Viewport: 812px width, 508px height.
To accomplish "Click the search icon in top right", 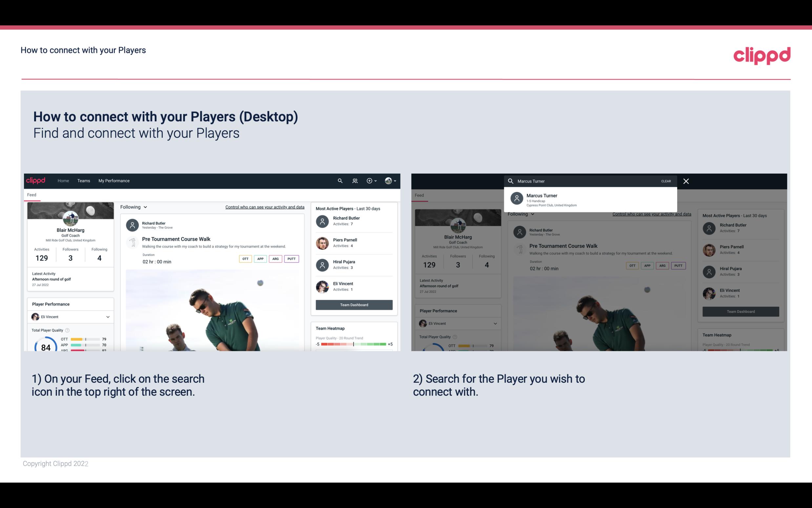I will (338, 181).
